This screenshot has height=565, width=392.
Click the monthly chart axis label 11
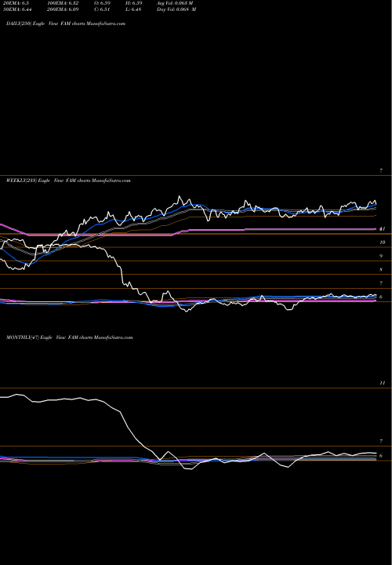click(383, 383)
